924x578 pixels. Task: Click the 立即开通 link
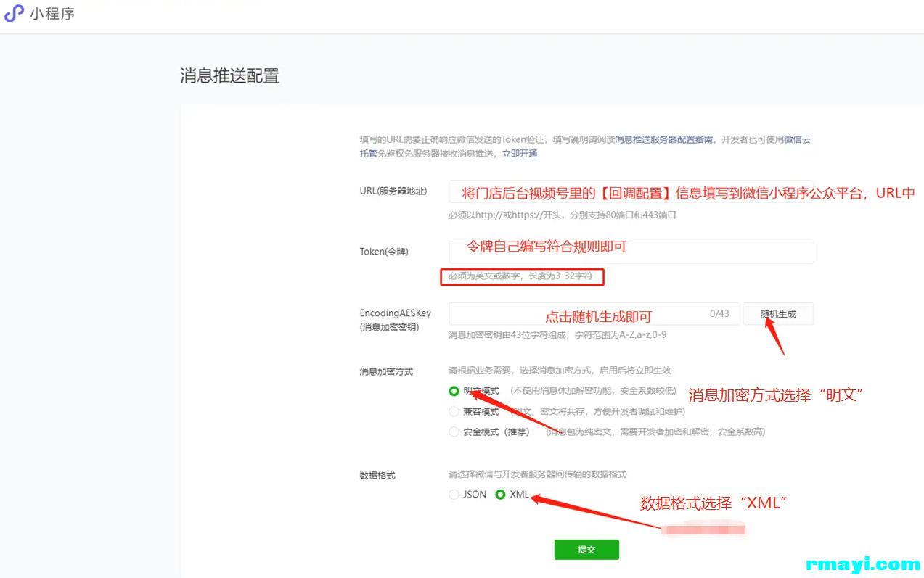(520, 154)
